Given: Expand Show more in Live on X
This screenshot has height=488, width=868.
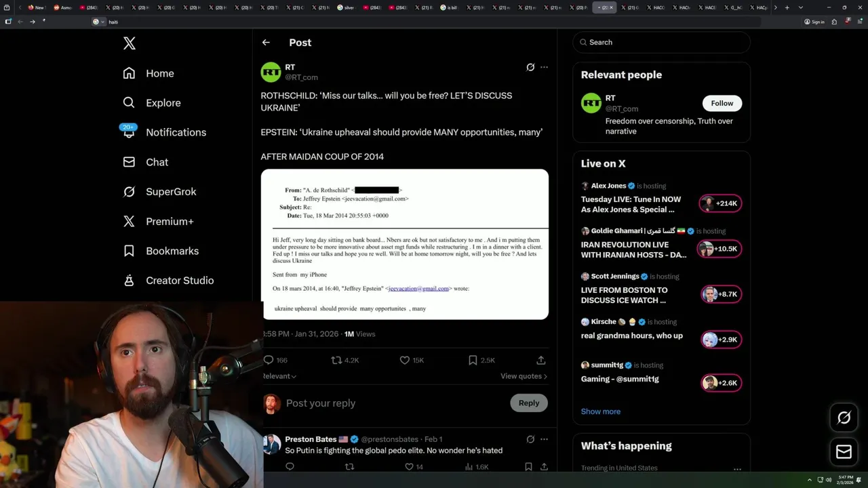Looking at the screenshot, I should pyautogui.click(x=600, y=411).
